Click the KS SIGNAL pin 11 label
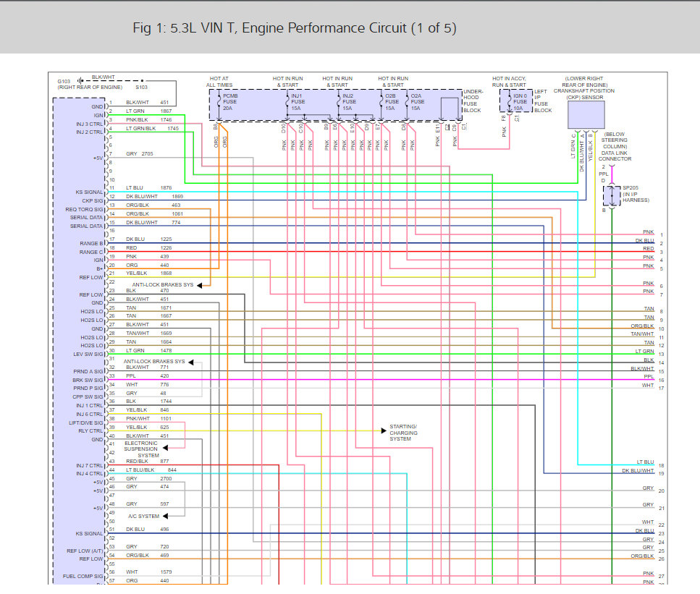 coord(89,192)
